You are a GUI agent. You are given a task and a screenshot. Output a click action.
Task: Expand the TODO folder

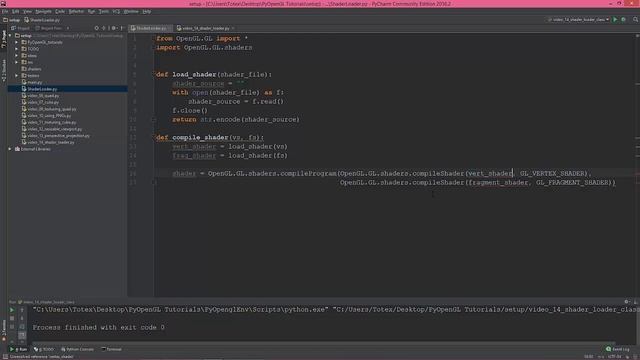pyautogui.click(x=17, y=49)
